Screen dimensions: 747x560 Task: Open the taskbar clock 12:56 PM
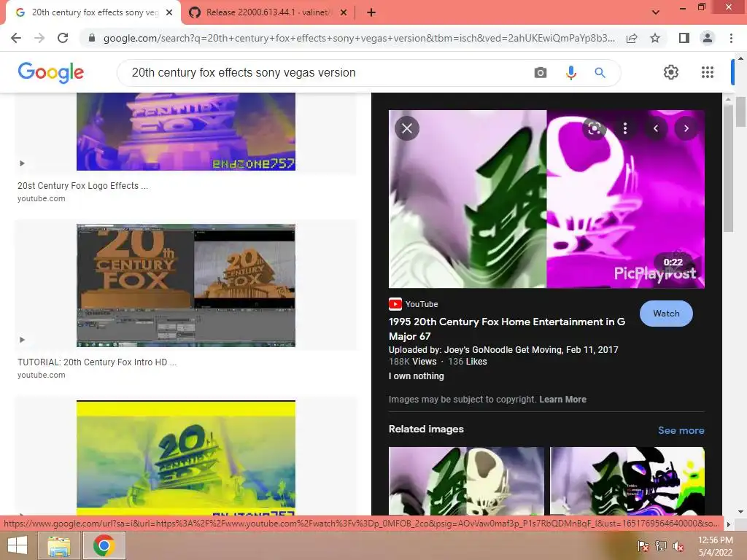(x=716, y=546)
